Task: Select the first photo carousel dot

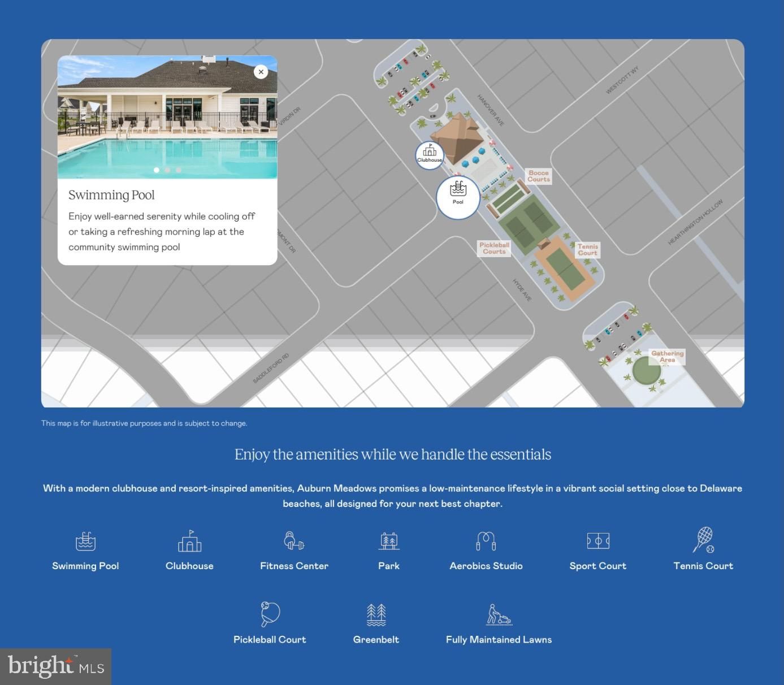Action: click(x=157, y=170)
